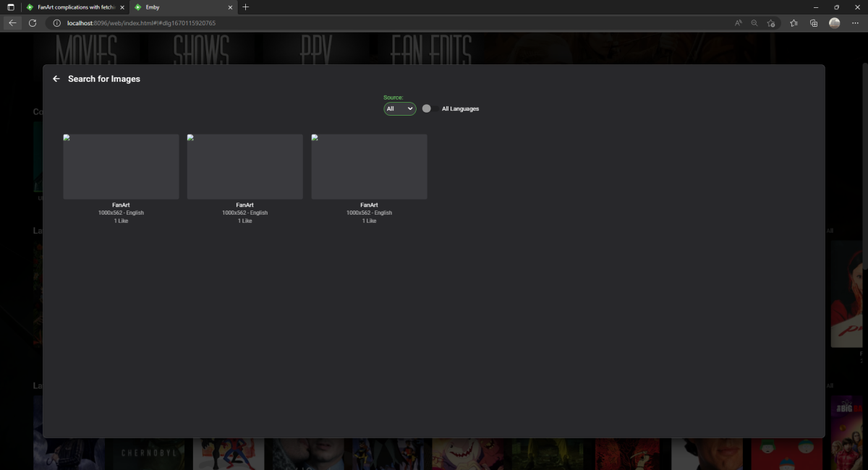Restore down the browser window
868x470 pixels.
(836, 7)
